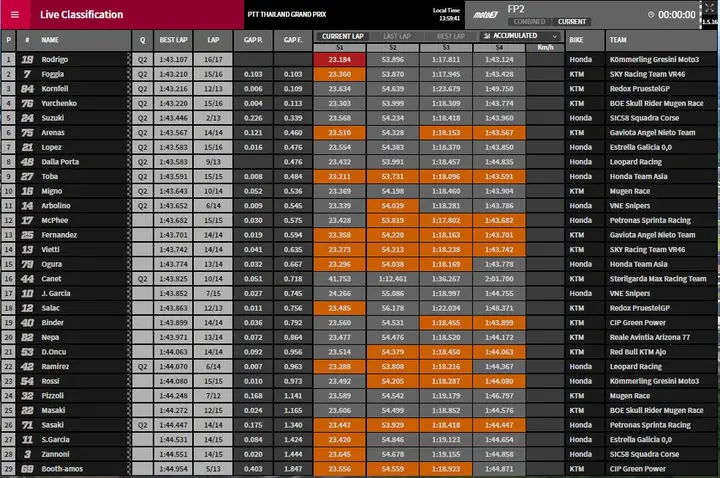
Task: Click position number 29
Action: click(x=8, y=469)
